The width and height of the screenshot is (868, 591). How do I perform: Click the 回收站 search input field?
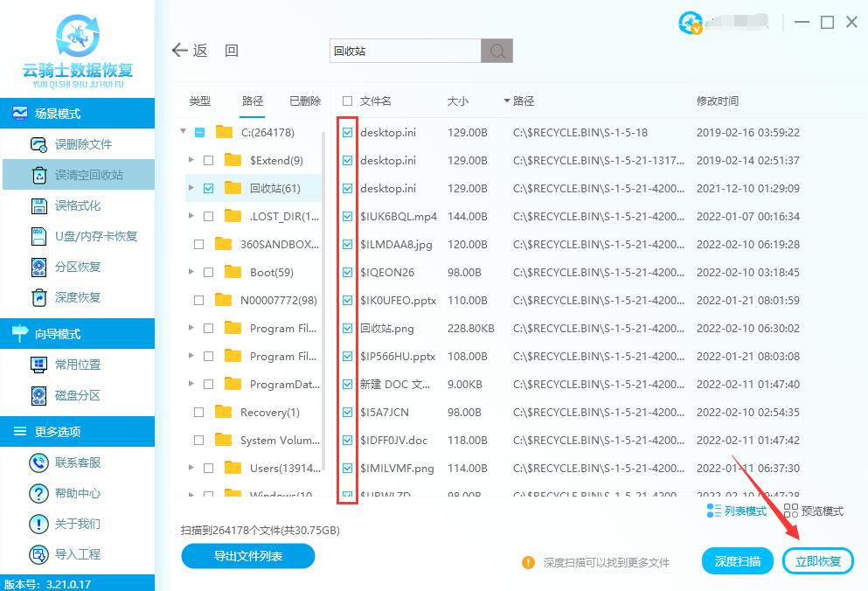pos(406,51)
